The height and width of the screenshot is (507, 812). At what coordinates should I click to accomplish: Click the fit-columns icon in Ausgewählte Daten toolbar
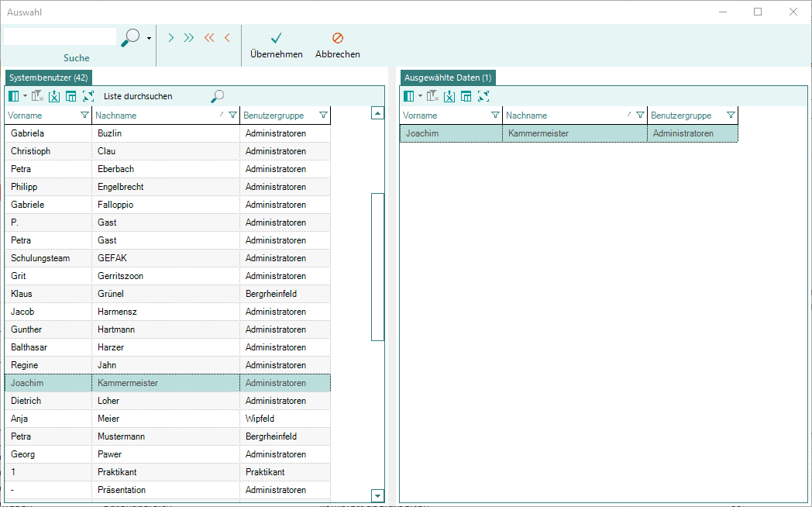(x=483, y=96)
